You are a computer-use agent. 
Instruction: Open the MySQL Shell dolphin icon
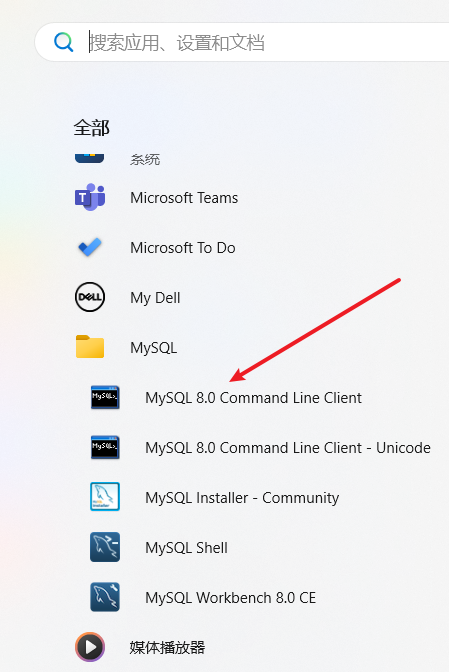[x=105, y=547]
